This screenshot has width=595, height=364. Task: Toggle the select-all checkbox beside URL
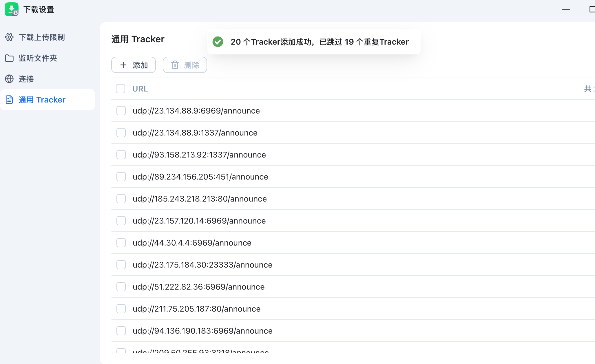coord(121,89)
